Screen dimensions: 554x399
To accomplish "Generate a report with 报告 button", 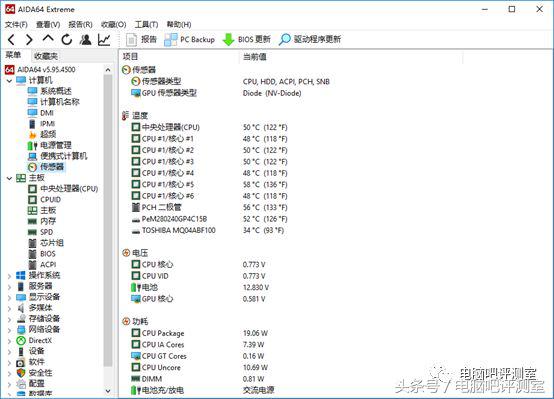I will [x=141, y=39].
